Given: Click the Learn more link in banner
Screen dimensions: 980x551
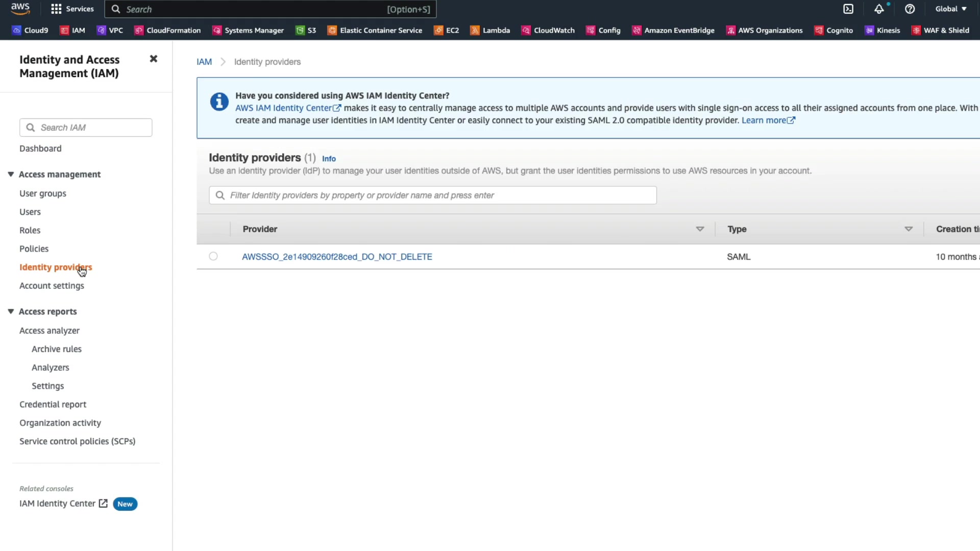Looking at the screenshot, I should pos(768,120).
